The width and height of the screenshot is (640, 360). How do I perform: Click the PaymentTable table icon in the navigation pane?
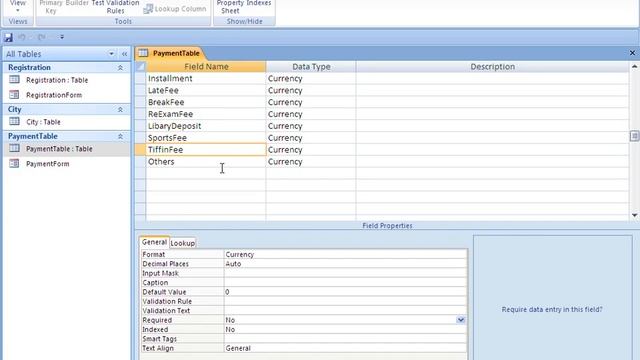pos(14,148)
